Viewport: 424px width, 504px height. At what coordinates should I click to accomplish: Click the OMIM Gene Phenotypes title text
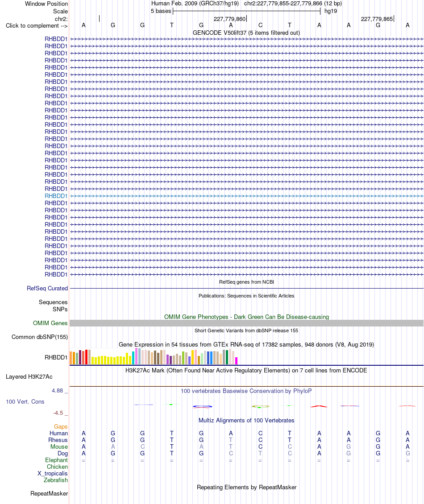[x=246, y=317]
